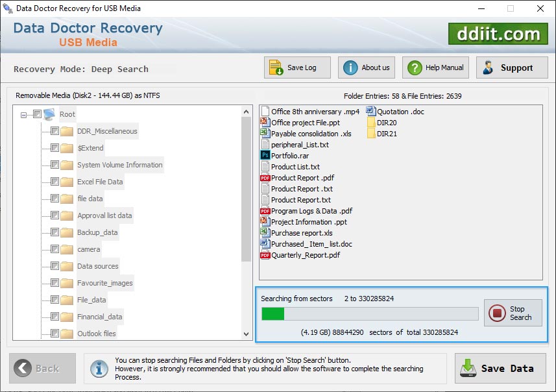This screenshot has height=392, width=556.
Task: Click the ddiit.com logo
Action: point(498,33)
